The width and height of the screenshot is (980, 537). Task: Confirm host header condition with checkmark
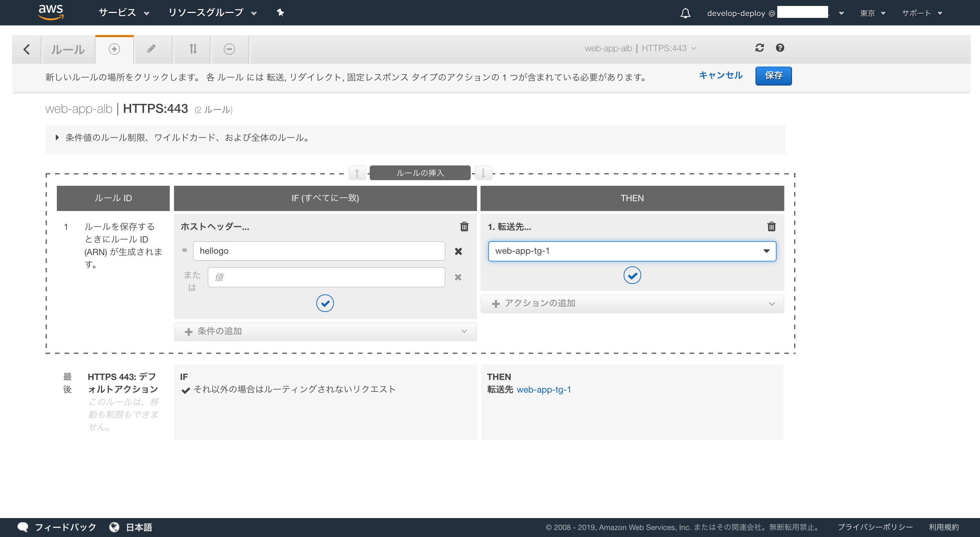tap(325, 303)
